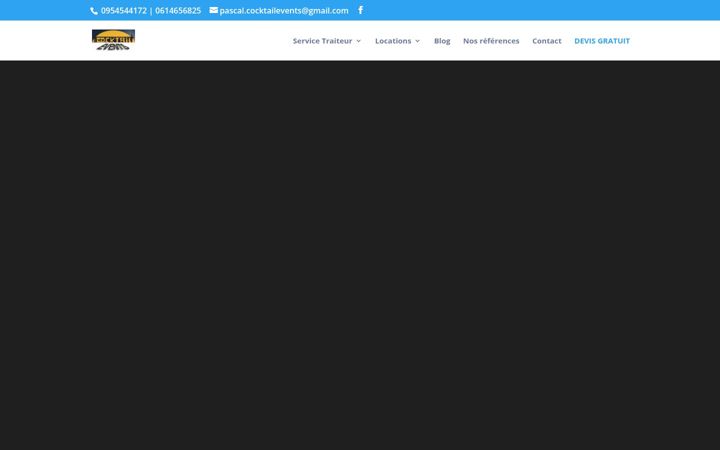Open the Service Traiteur menu
The image size is (720, 450).
click(322, 41)
